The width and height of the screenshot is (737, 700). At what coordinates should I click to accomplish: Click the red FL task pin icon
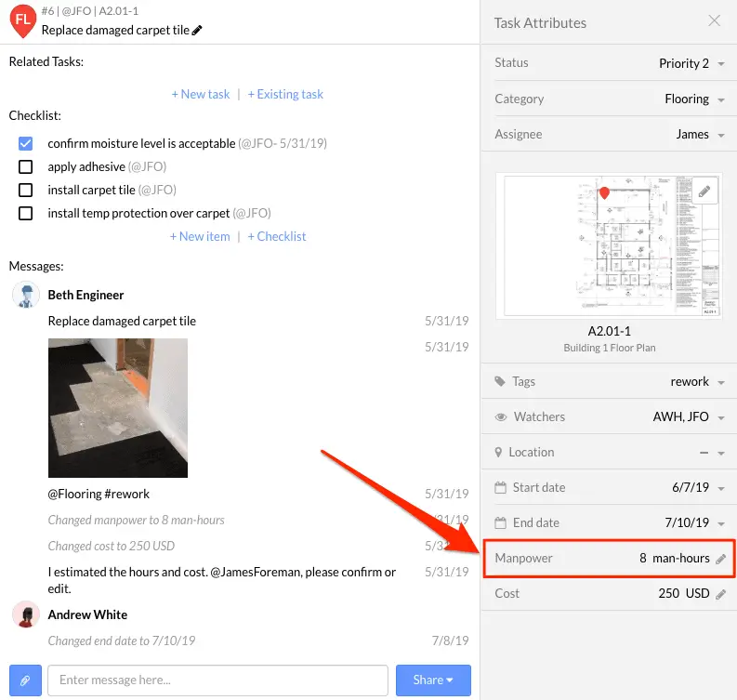(x=22, y=20)
